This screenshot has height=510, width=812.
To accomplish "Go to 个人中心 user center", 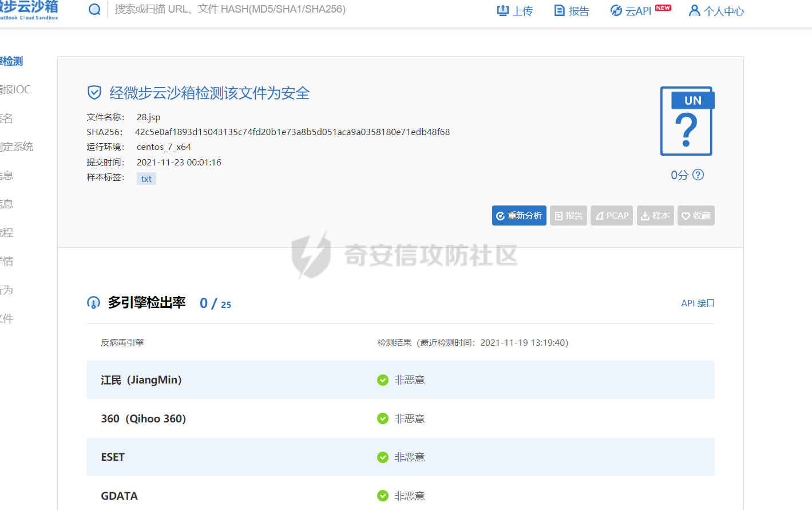I will [716, 11].
